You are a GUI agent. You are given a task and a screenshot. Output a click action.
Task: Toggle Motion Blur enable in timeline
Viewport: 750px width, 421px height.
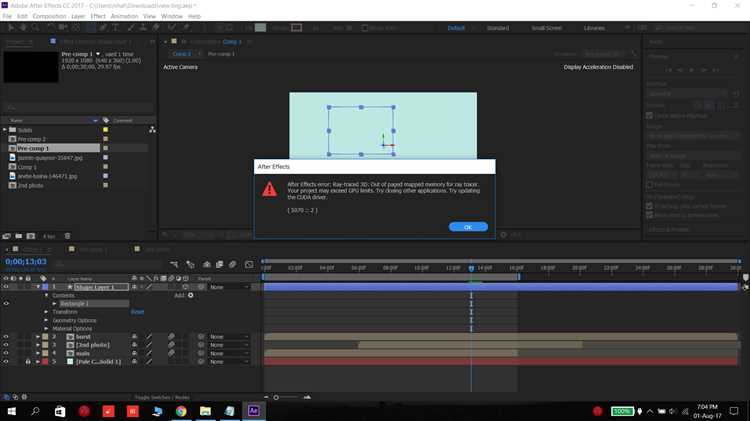point(232,264)
